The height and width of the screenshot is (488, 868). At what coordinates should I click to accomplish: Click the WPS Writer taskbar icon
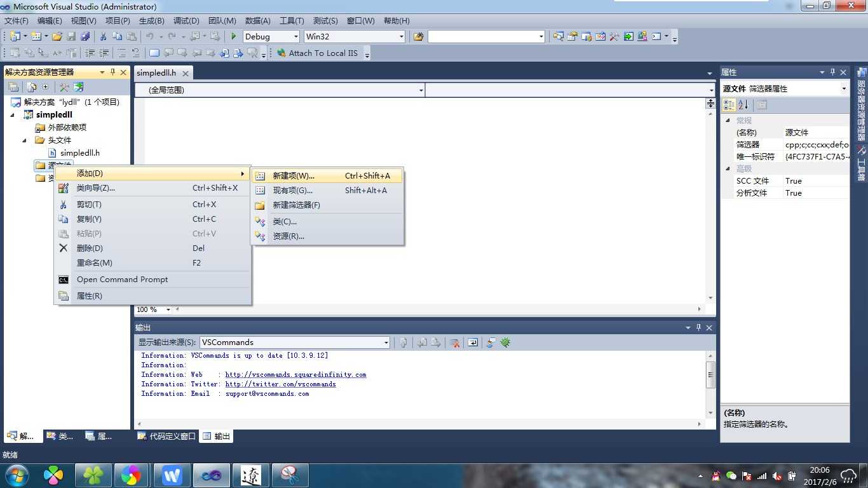[172, 475]
